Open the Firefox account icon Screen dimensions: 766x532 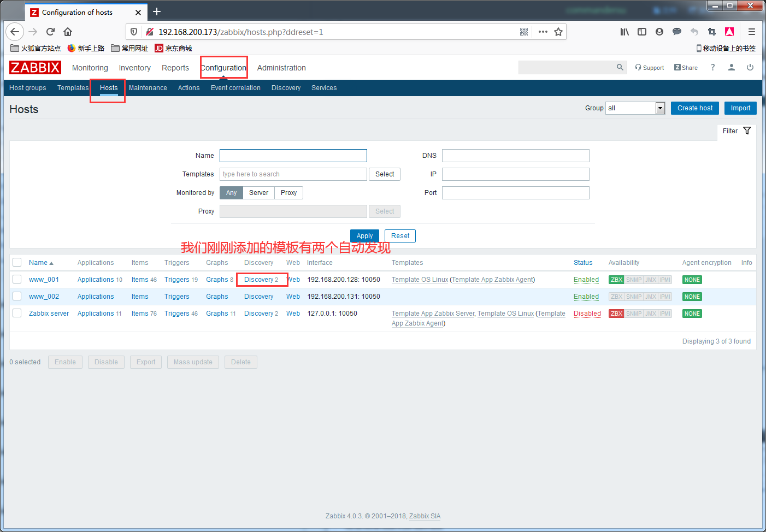pyautogui.click(x=659, y=32)
